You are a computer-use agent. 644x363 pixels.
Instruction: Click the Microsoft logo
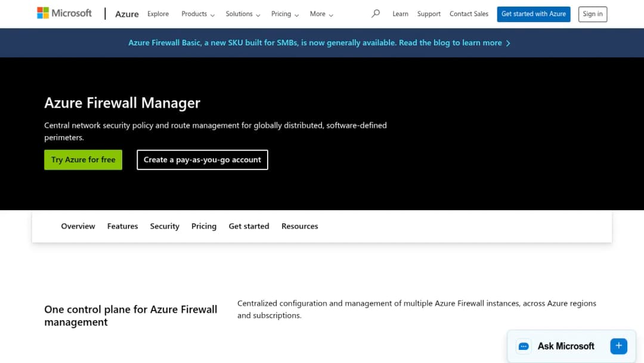pos(64,13)
